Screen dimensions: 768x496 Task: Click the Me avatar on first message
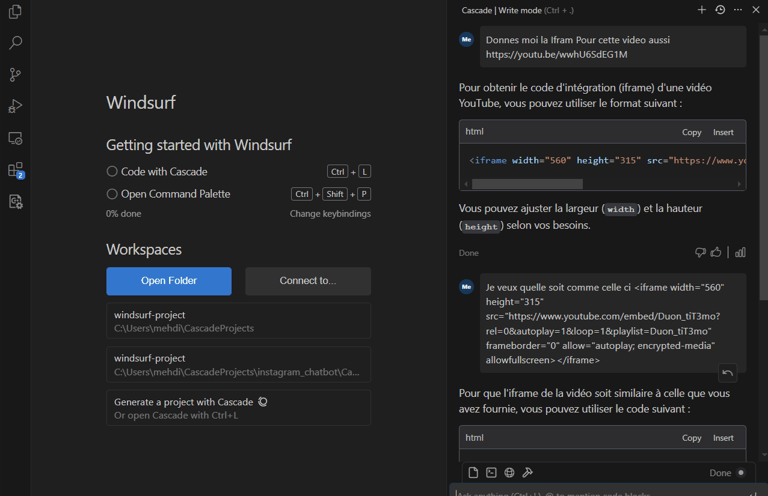pyautogui.click(x=466, y=40)
